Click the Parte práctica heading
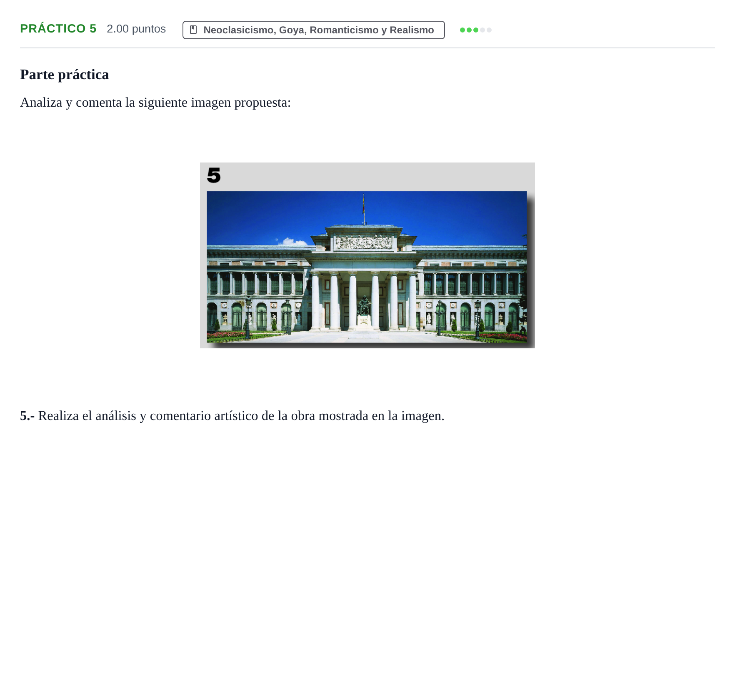The image size is (735, 700). pyautogui.click(x=65, y=75)
